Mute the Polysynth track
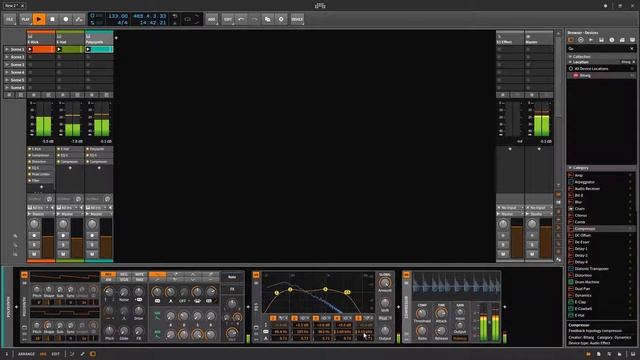This screenshot has height=360, width=640. point(92,254)
